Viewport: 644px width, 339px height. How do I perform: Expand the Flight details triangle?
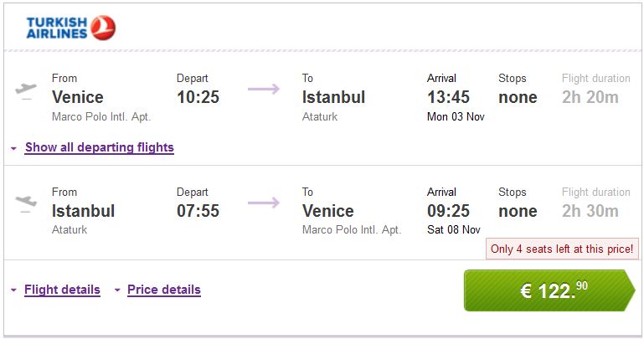click(x=14, y=290)
